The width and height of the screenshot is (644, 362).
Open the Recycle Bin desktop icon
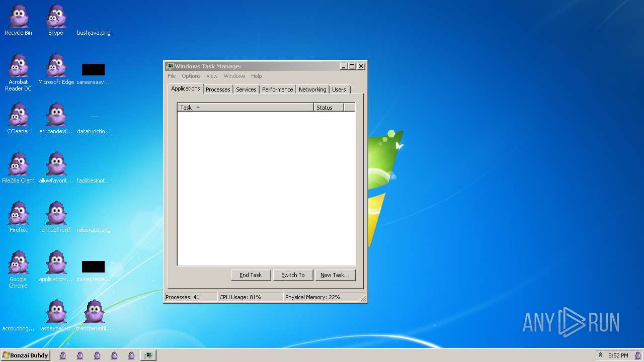tap(18, 20)
